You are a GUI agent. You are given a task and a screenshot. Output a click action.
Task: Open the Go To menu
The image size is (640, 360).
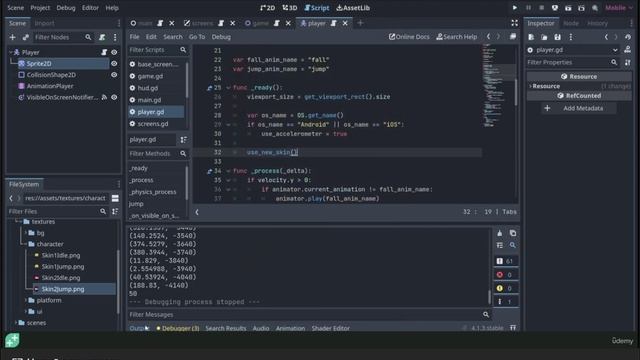point(197,37)
